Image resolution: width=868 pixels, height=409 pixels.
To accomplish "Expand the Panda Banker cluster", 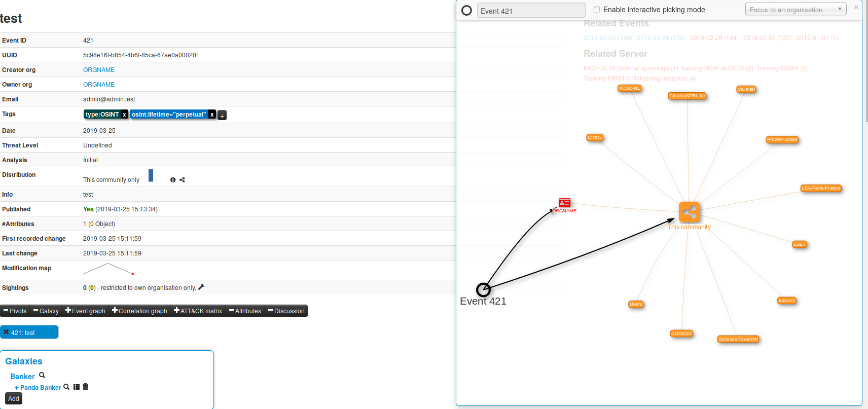I will [17, 388].
